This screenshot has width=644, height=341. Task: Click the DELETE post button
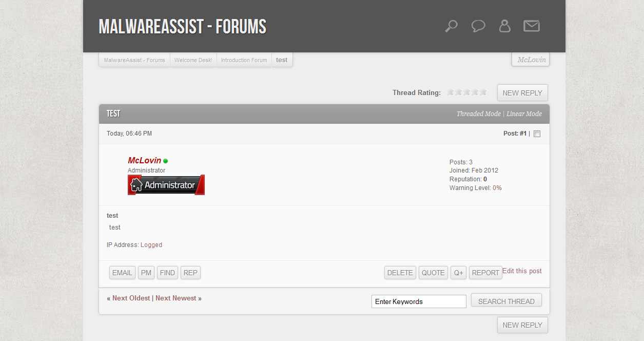point(400,273)
